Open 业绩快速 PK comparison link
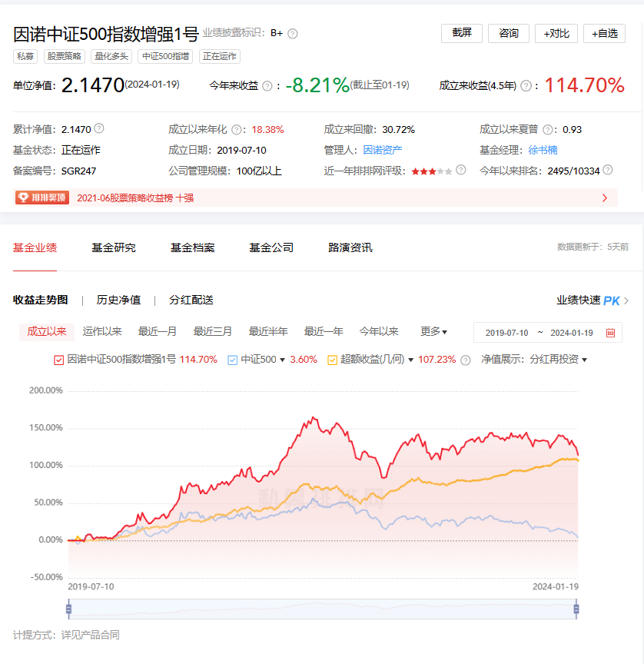The height and width of the screenshot is (664, 644). 593,300
